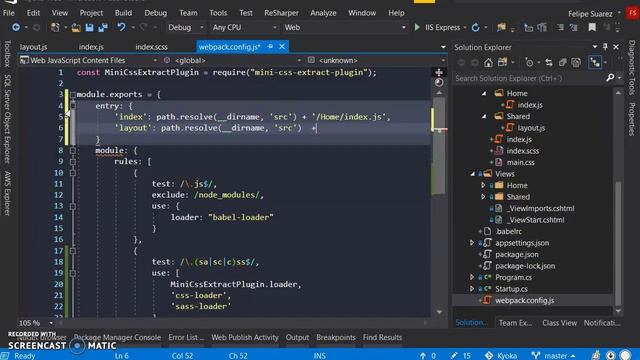Click the Solution Explorer search magnifier icon

pos(610,78)
